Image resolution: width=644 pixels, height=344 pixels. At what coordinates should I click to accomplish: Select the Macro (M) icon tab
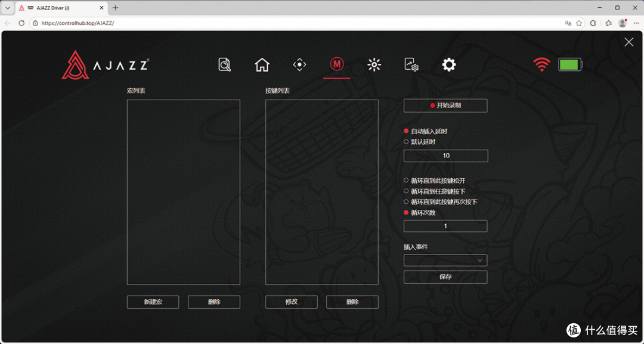point(337,64)
